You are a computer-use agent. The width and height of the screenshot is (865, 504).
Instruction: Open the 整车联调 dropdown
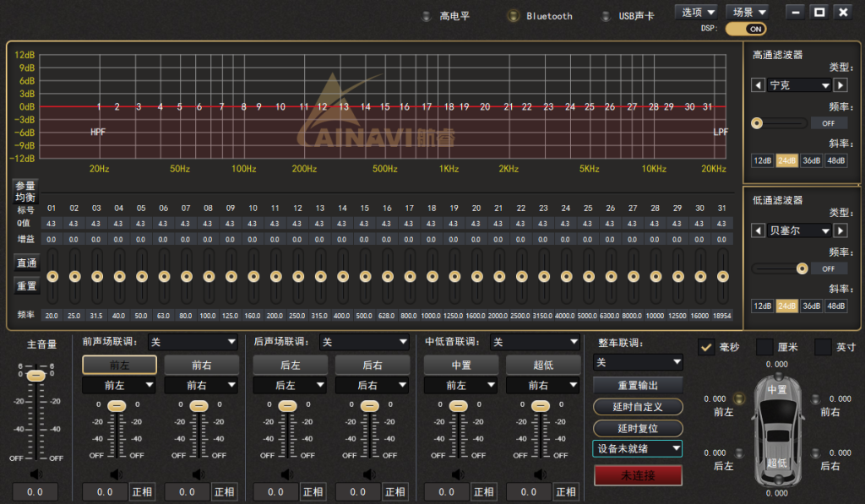[639, 362]
